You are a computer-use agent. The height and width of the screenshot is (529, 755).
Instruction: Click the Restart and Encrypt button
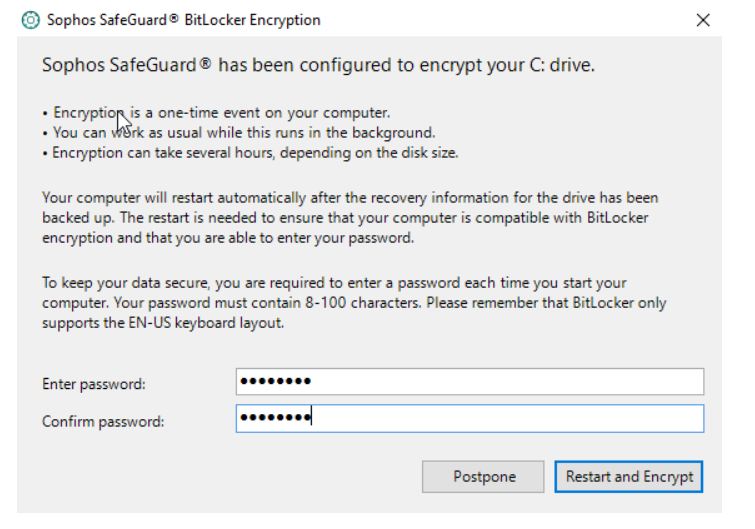[629, 477]
